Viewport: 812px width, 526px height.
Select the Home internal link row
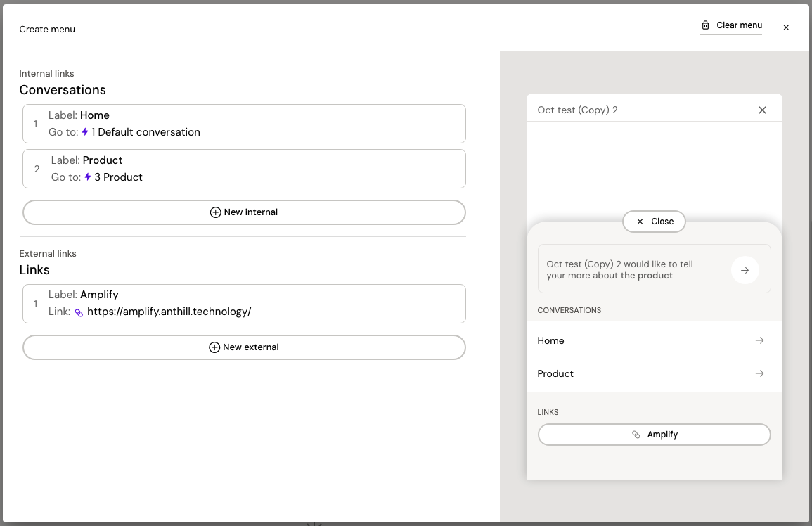pos(244,124)
